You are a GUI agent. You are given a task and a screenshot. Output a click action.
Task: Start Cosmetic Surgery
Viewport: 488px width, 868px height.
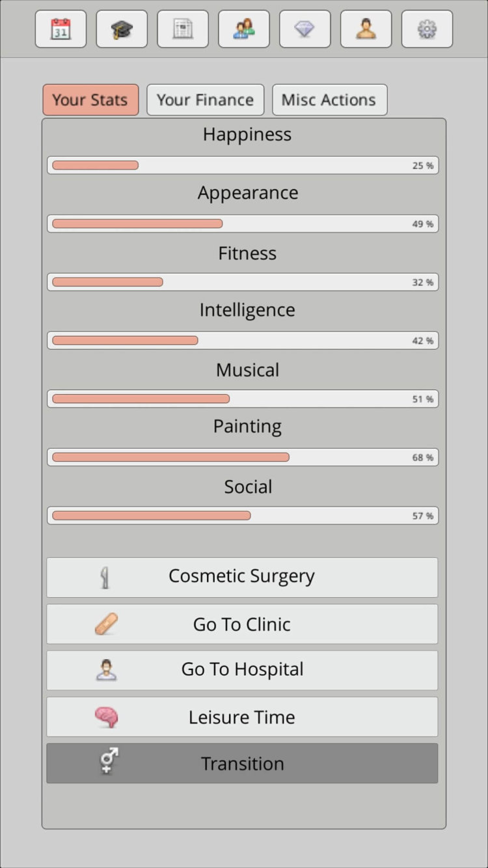click(242, 577)
